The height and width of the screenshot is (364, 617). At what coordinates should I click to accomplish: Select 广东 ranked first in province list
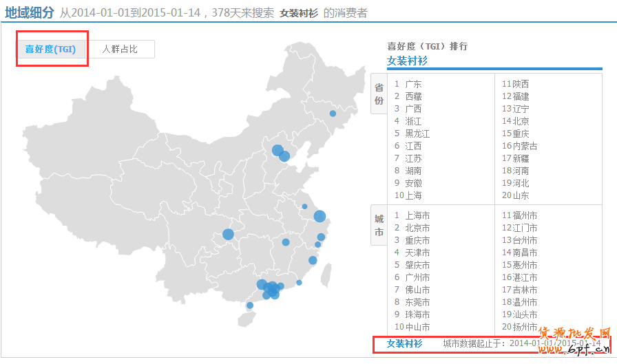coord(413,84)
